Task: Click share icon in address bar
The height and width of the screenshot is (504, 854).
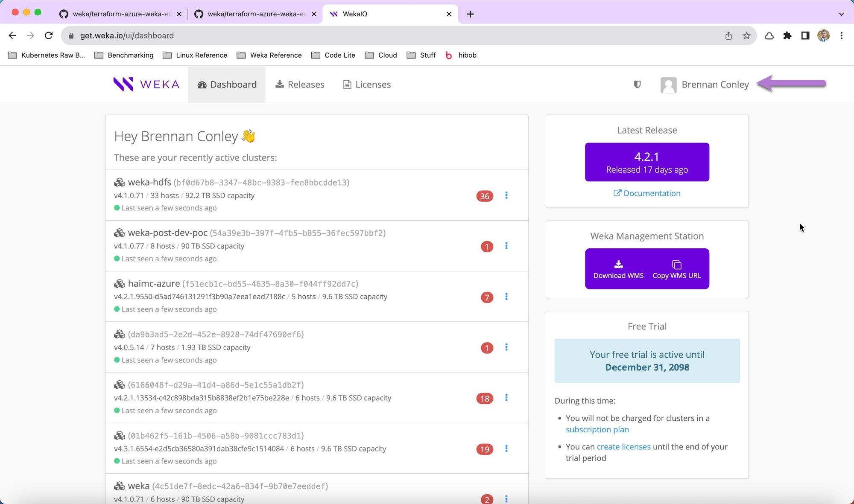Action: [x=728, y=36]
